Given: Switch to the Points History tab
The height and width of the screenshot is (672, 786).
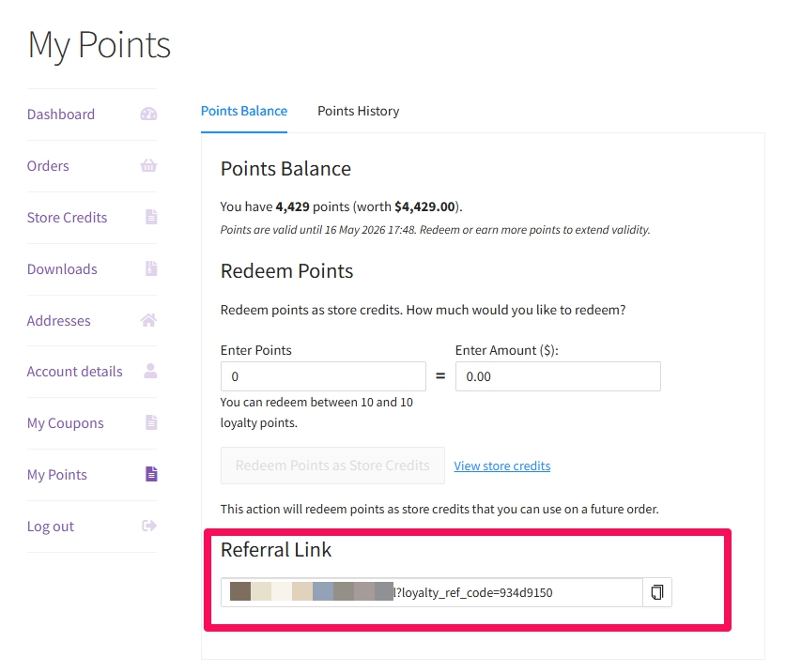Looking at the screenshot, I should click(359, 111).
